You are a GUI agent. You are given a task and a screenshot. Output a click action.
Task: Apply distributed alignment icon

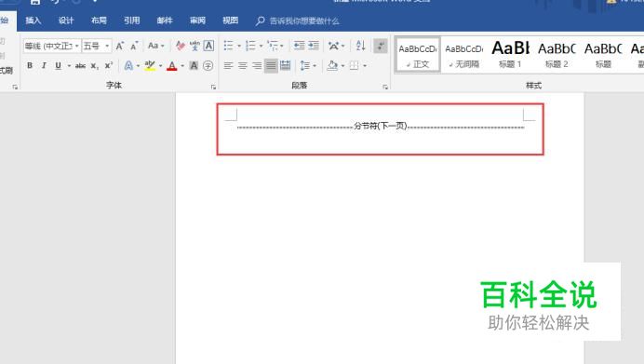(x=285, y=66)
